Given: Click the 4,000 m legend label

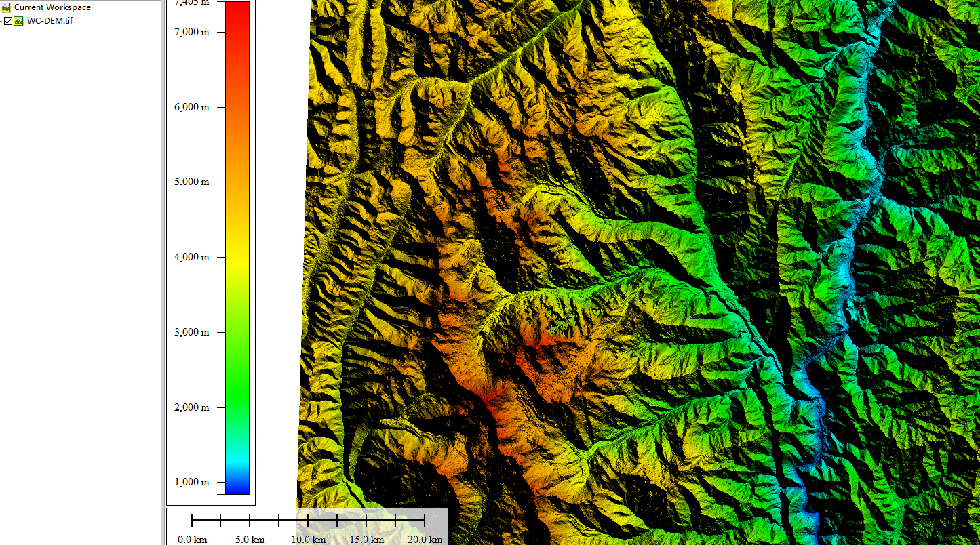Looking at the screenshot, I should (191, 257).
